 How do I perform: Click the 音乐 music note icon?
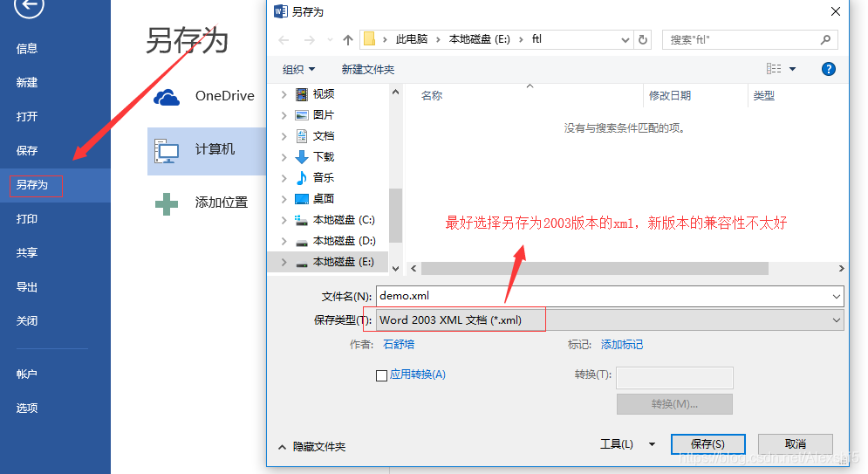[302, 178]
